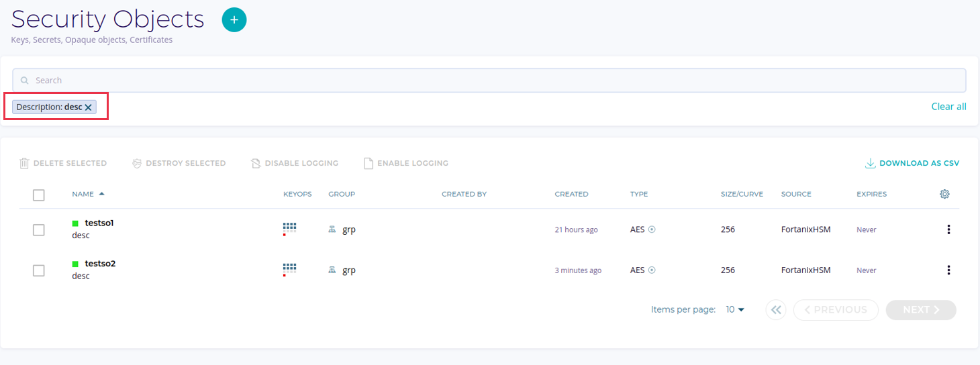Viewport: 980px width, 365px height.
Task: Open the table column settings gear
Action: [944, 194]
